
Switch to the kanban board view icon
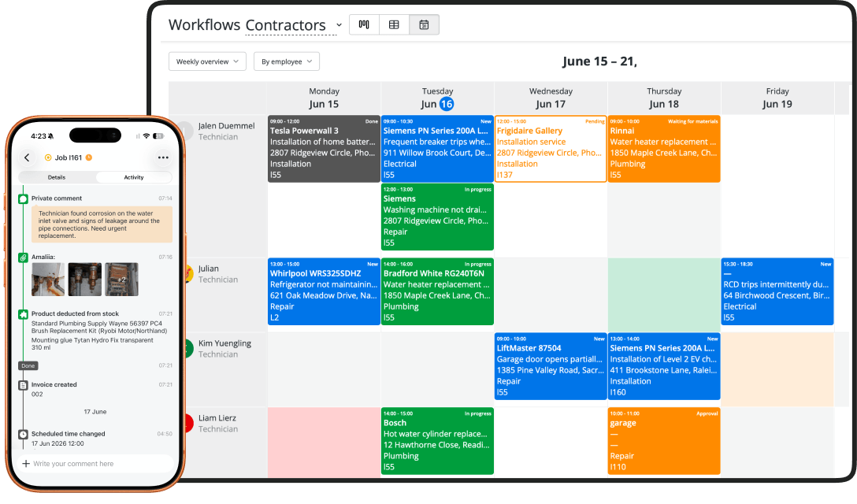(364, 24)
